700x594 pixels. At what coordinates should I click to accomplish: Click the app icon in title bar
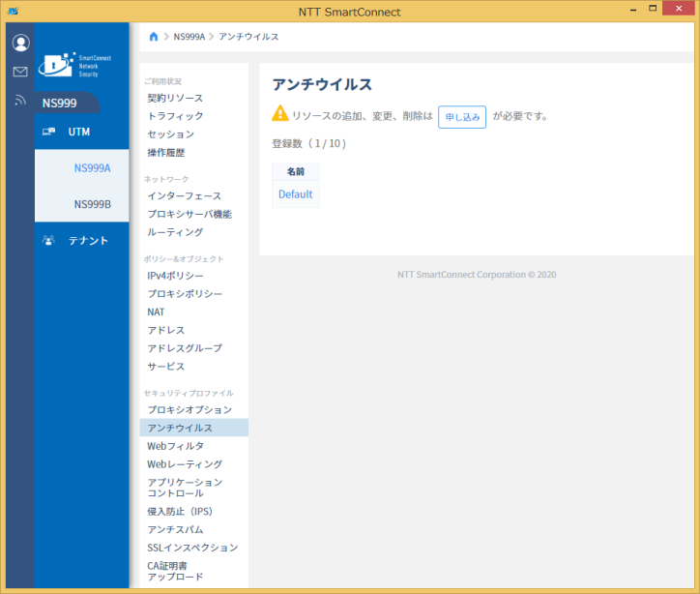(13, 11)
